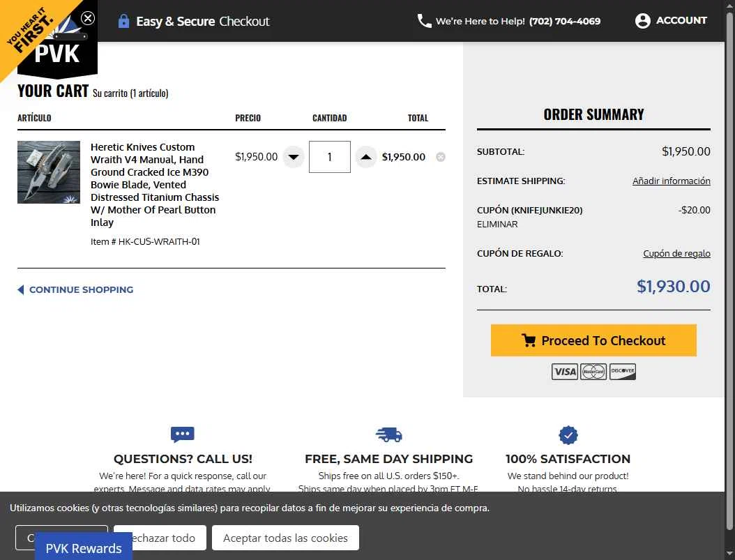Image resolution: width=735 pixels, height=560 pixels.
Task: Remove coupon via ELIMINAR
Action: coord(497,224)
